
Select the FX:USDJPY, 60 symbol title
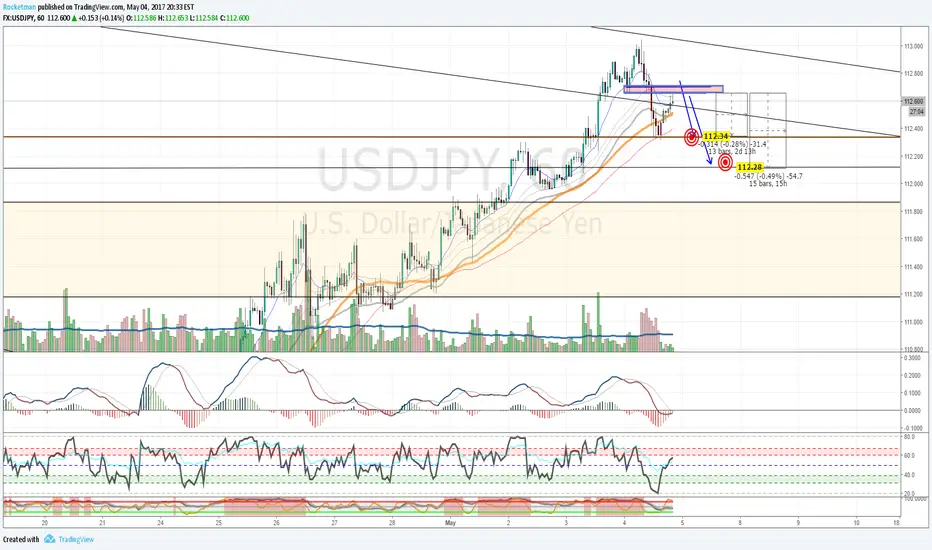click(x=24, y=18)
